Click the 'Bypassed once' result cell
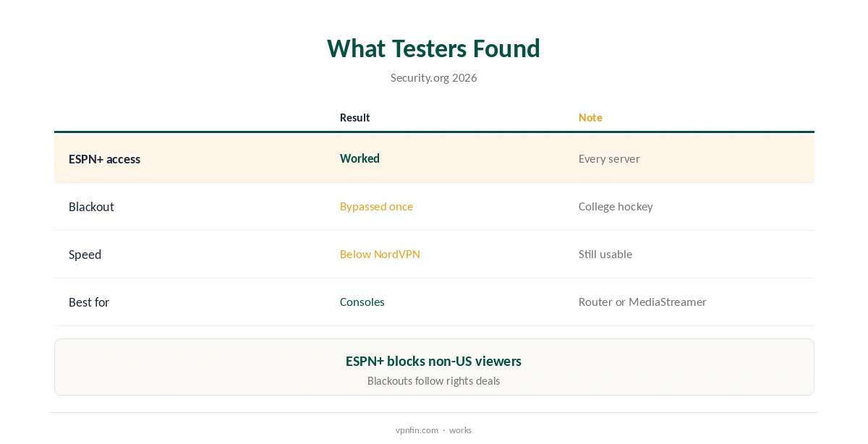Viewport: 868px width, 444px height. (376, 206)
